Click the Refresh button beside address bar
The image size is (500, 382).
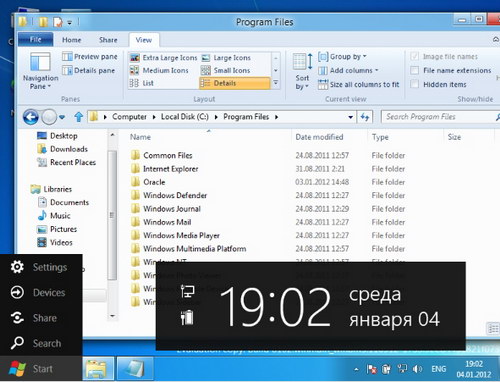click(365, 117)
